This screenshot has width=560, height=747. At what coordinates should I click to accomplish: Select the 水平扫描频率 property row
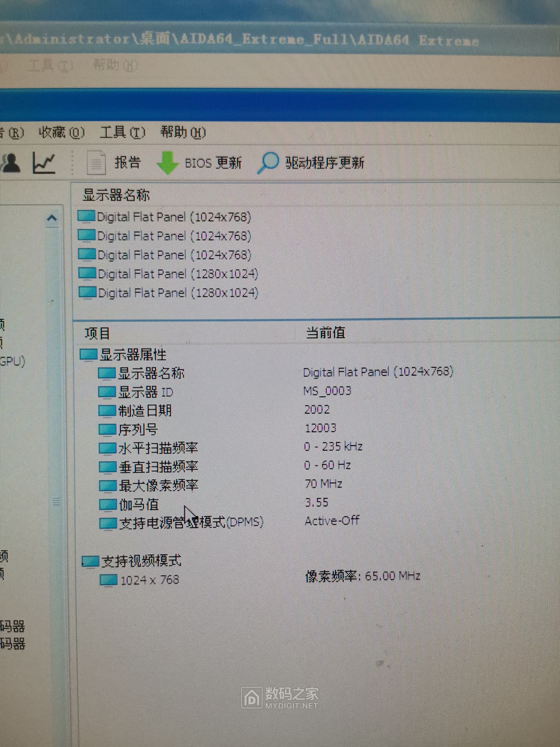click(x=149, y=448)
